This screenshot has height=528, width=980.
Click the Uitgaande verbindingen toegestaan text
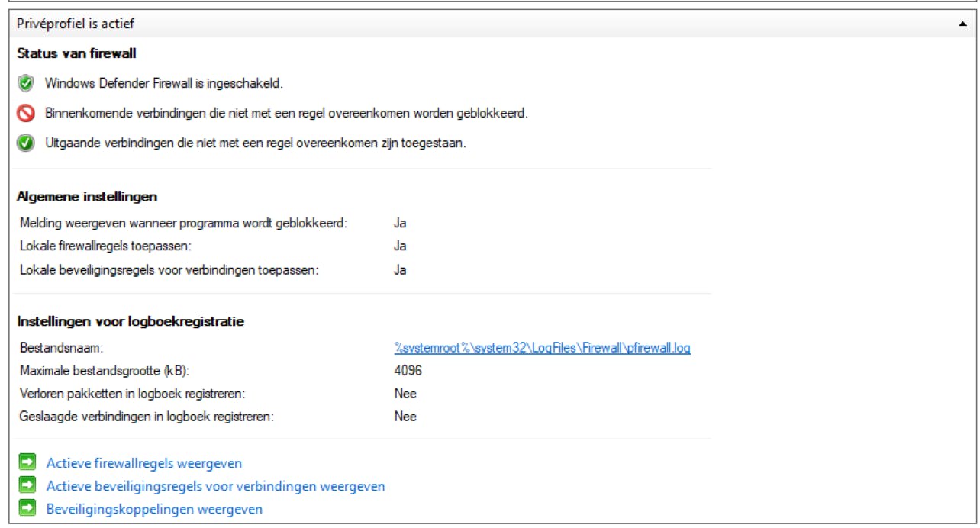[256, 143]
